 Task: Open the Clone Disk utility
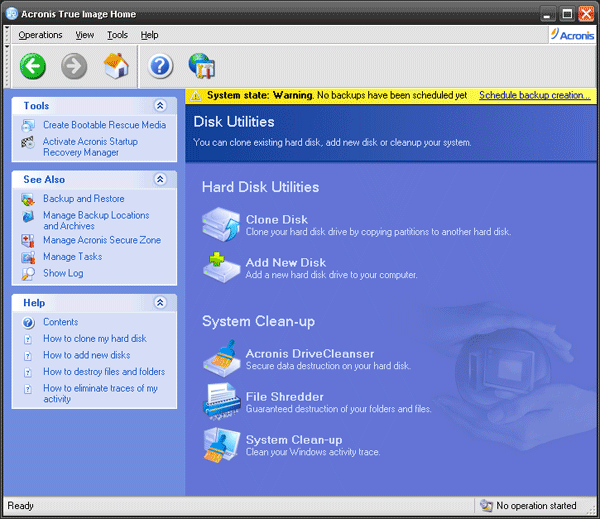tap(277, 219)
